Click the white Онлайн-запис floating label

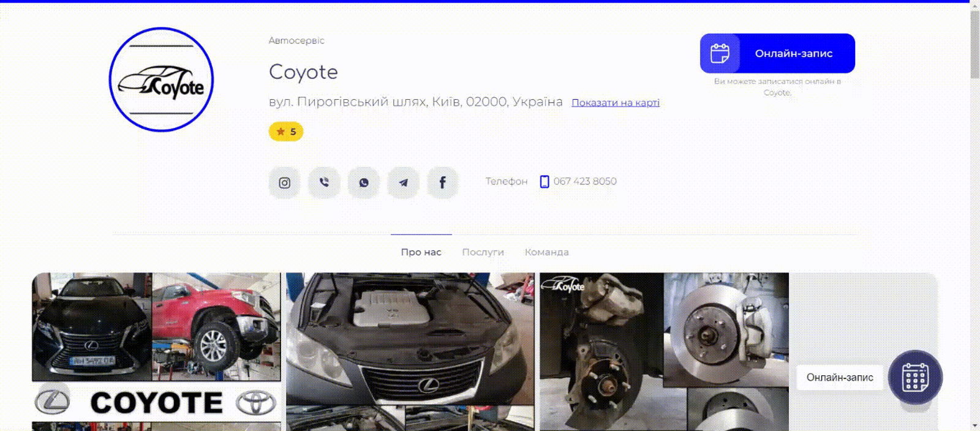(x=840, y=378)
